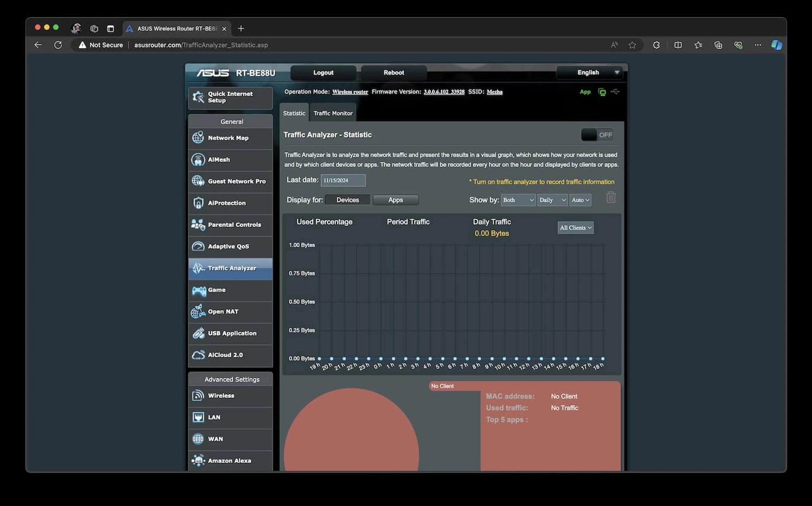Click the browser back arrow
Viewport: 812px width, 506px height.
(x=38, y=45)
